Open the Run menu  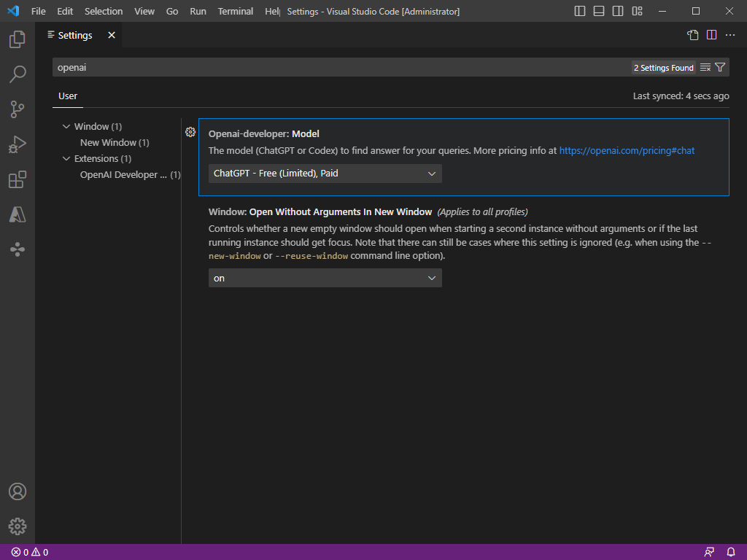[198, 11]
